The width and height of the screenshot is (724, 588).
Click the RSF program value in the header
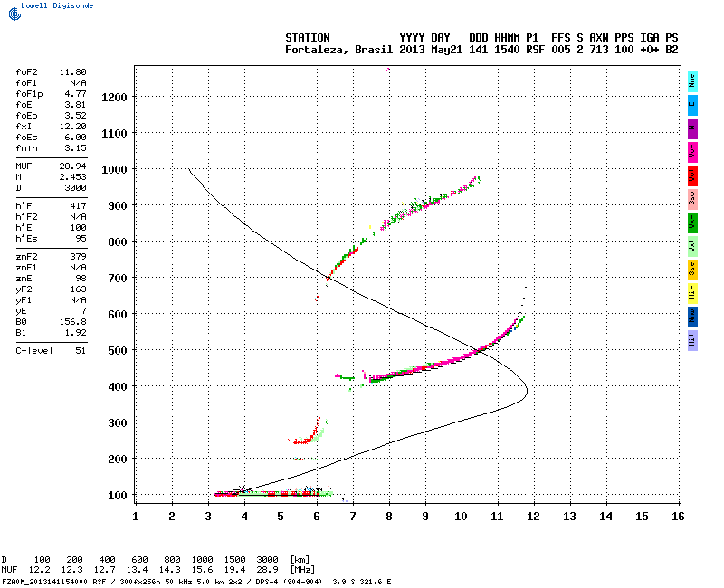[535, 50]
